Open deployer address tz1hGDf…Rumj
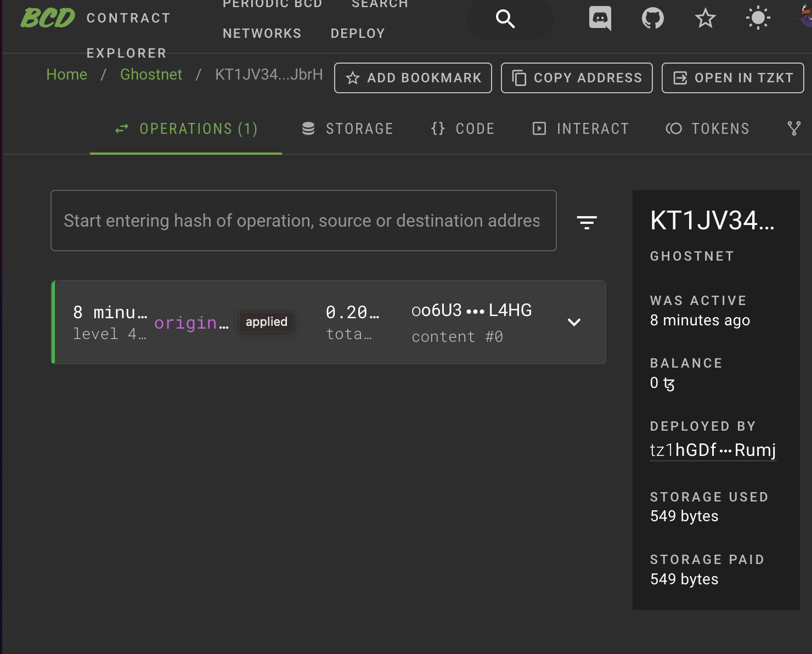The width and height of the screenshot is (812, 654). (713, 450)
